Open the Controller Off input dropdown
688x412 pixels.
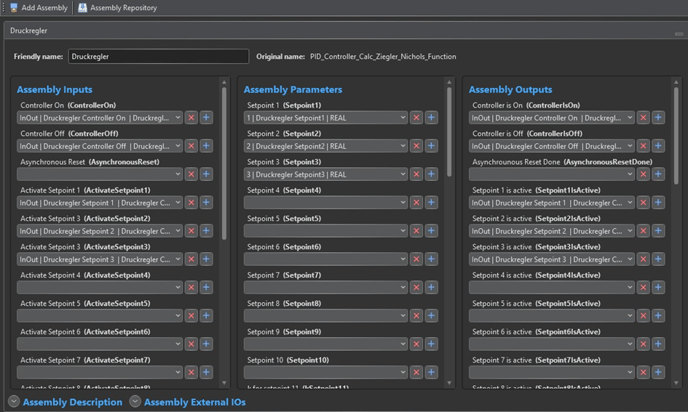click(100, 146)
